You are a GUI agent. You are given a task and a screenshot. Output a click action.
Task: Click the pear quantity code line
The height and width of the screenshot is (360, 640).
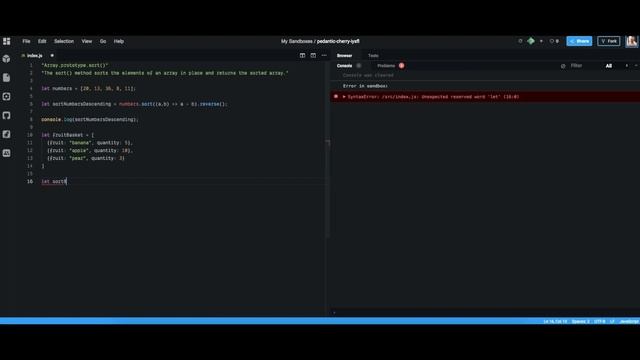pyautogui.click(x=86, y=158)
